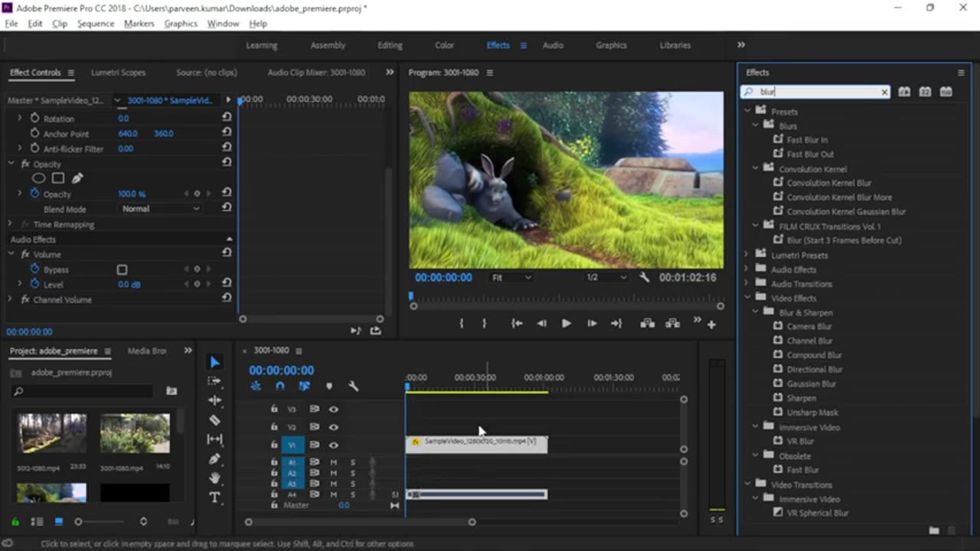
Task: Collapse the Presets folder in Effects
Action: pos(748,112)
